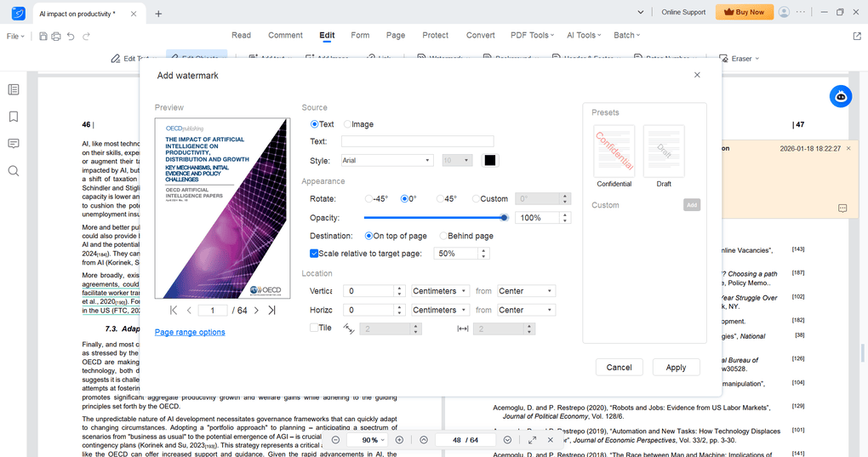868x457 pixels.
Task: Switch to the Form tab
Action: click(x=360, y=35)
